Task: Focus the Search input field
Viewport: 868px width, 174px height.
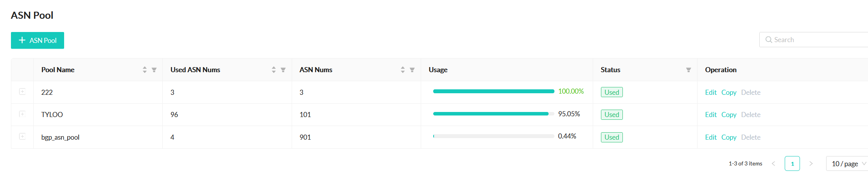Action: tap(817, 40)
